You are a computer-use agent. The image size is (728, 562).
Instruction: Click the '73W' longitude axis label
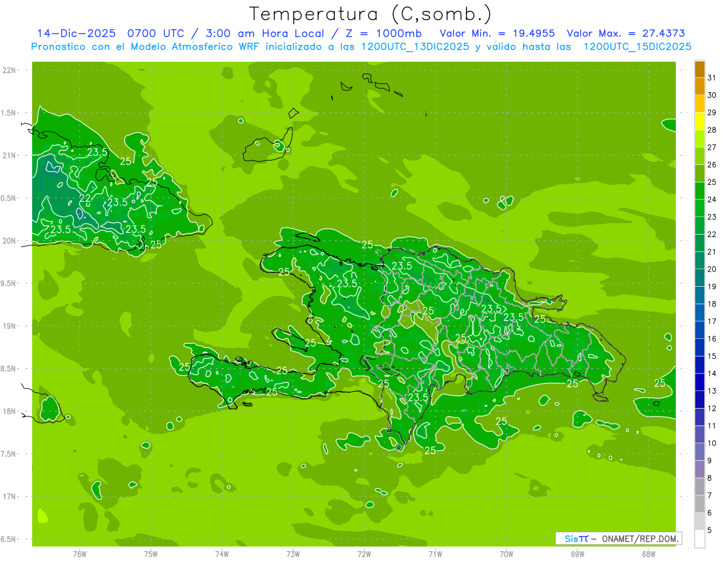coord(293,554)
